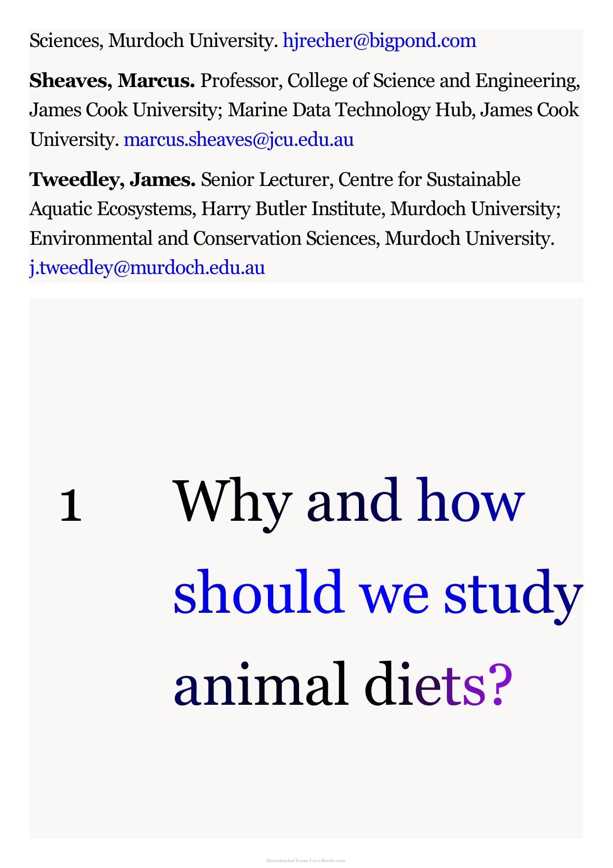Click the chapter number 1
Screen dimensions: 613x868
click(70, 505)
